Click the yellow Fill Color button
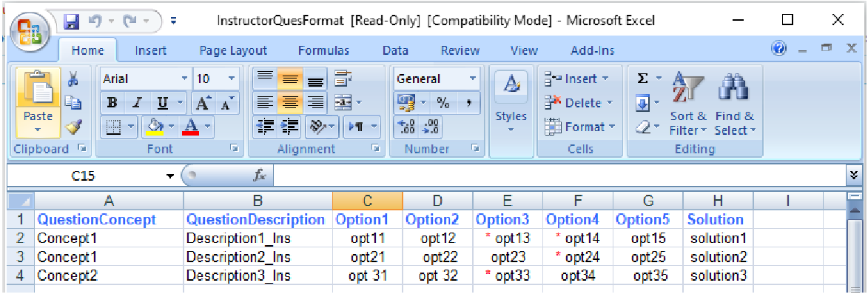The image size is (868, 297). pyautogui.click(x=155, y=127)
